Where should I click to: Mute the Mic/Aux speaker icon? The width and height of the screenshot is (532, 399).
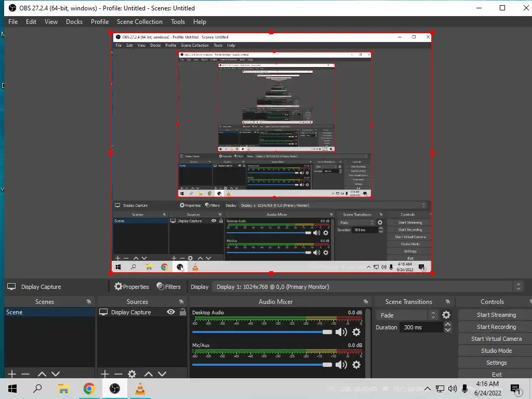[341, 365]
